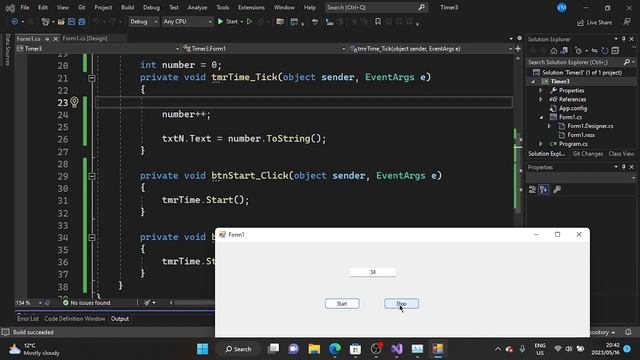
Task: Close the Form1.cs editor tab
Action: [x=56, y=39]
